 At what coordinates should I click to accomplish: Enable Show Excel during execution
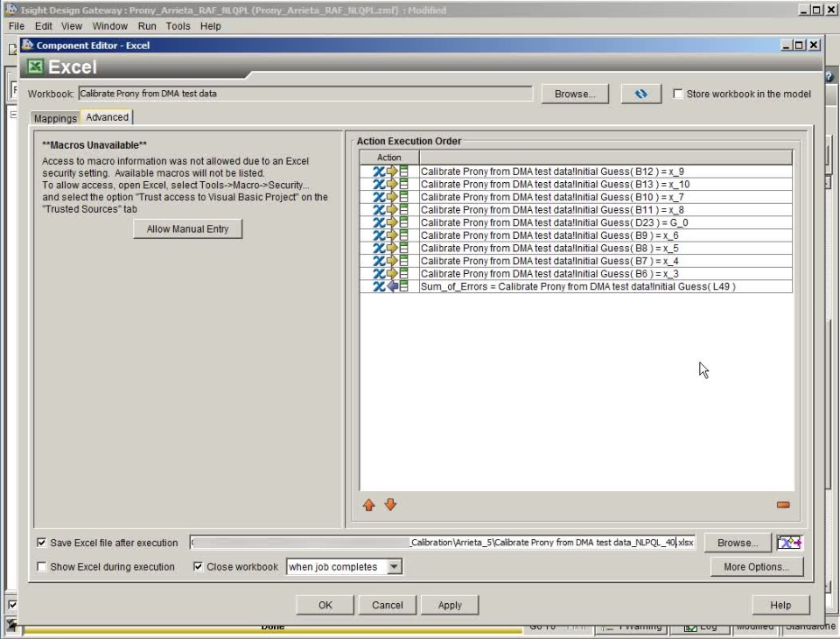pyautogui.click(x=41, y=566)
